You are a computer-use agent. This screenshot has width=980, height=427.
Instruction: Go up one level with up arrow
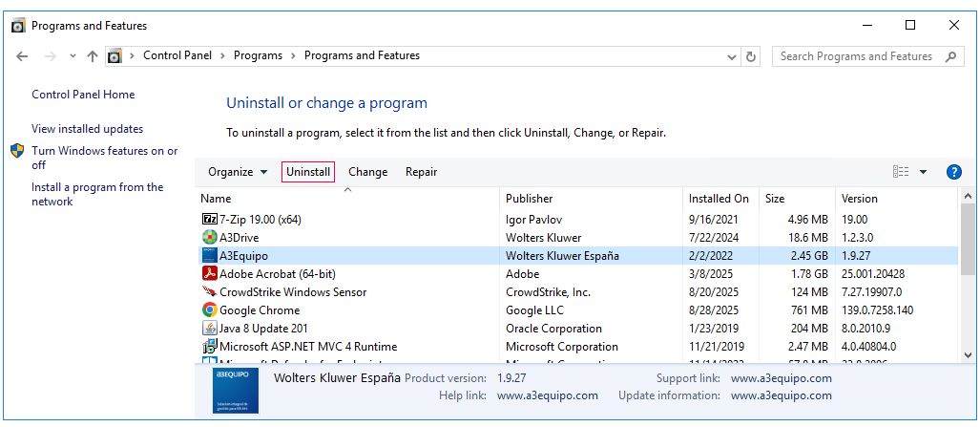pyautogui.click(x=93, y=56)
